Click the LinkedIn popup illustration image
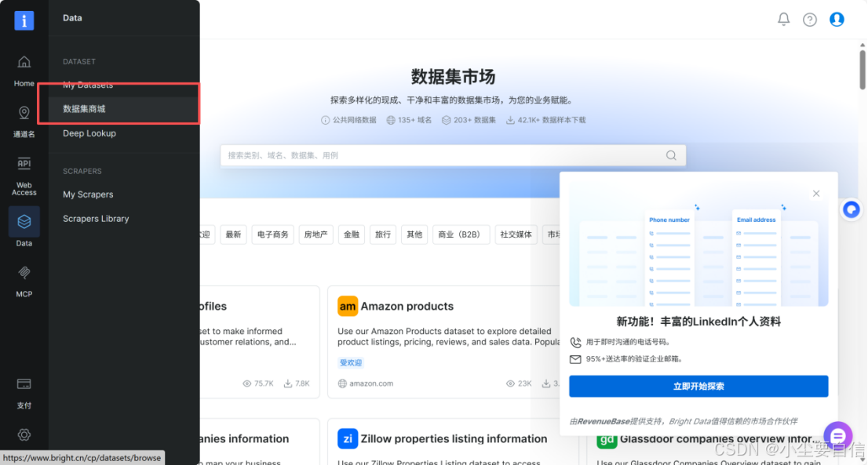Screen dimensions: 868x465 tap(698, 245)
